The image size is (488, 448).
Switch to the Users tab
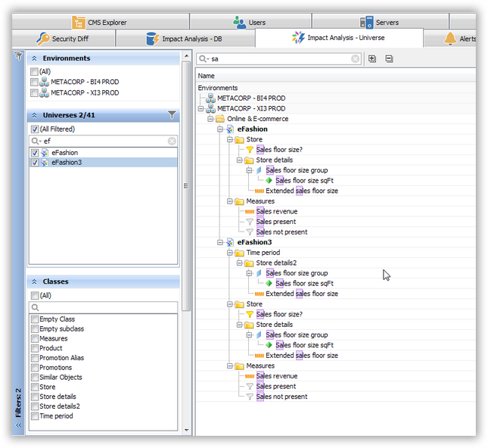pos(250,22)
